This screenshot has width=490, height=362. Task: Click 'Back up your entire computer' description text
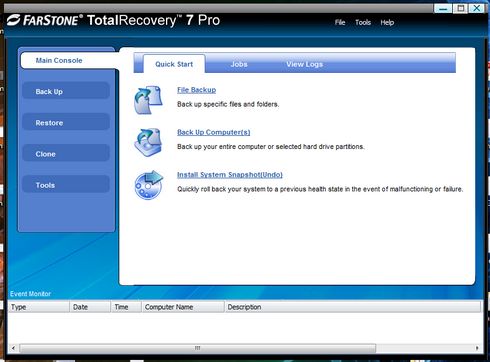(x=271, y=147)
